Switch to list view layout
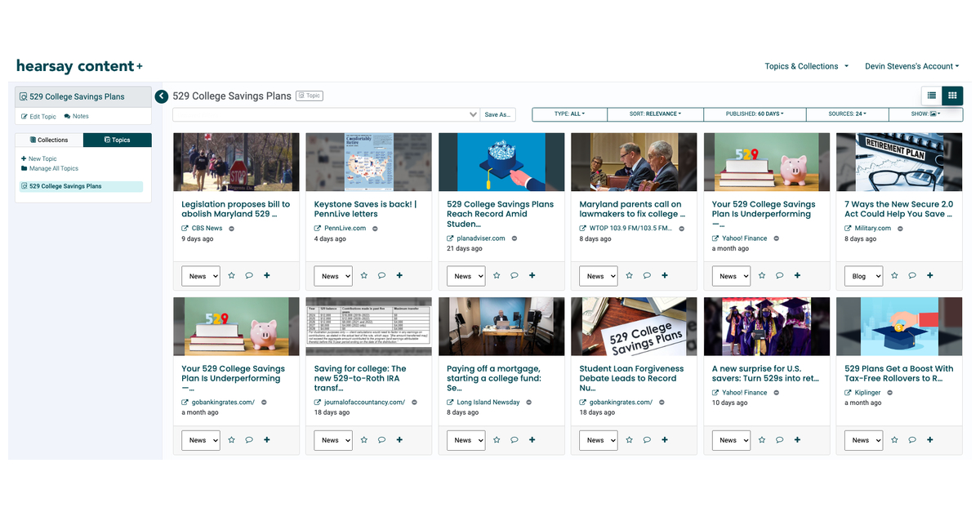The image size is (980, 512). coord(932,96)
